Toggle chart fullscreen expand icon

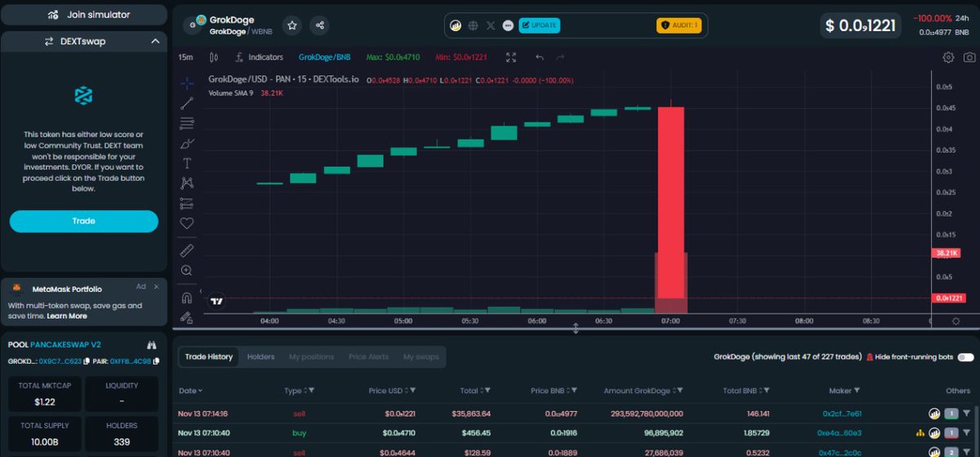tap(511, 57)
